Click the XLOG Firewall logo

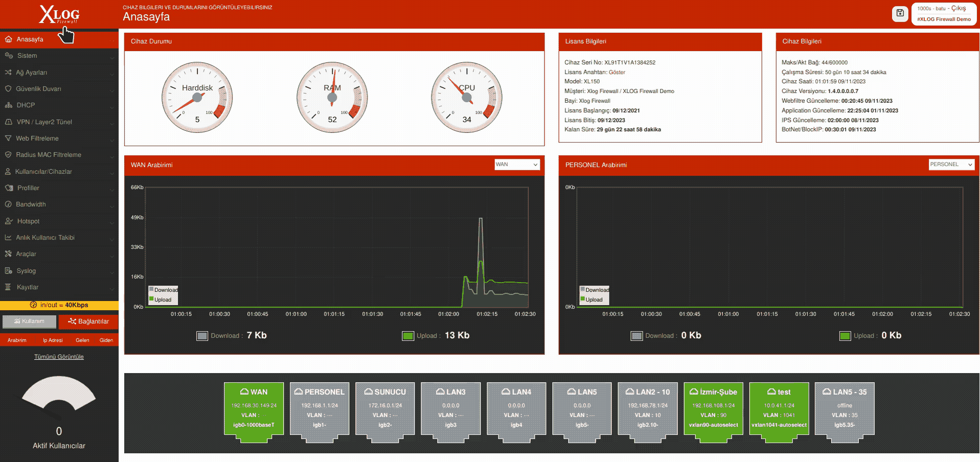[x=59, y=14]
